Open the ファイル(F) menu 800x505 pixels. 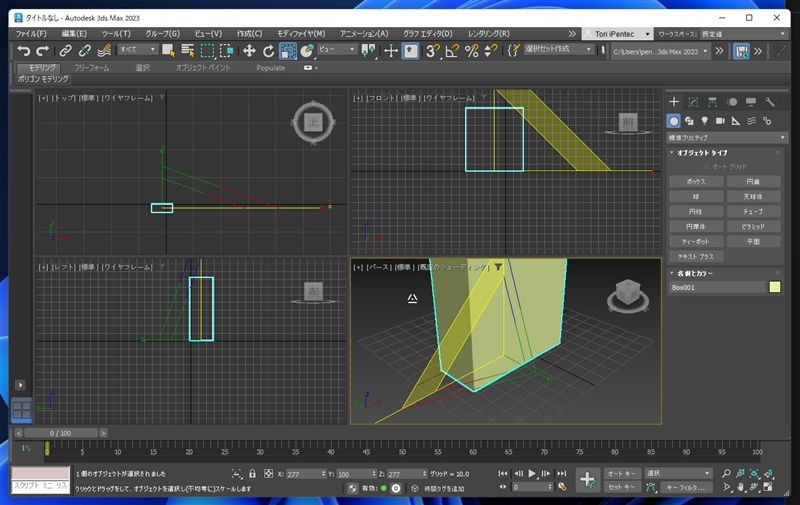tap(31, 34)
